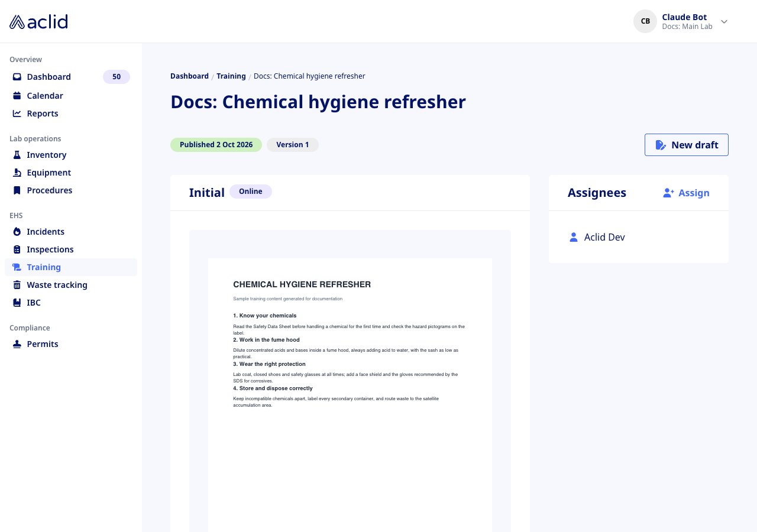Click the Calendar icon in sidebar

[17, 96]
